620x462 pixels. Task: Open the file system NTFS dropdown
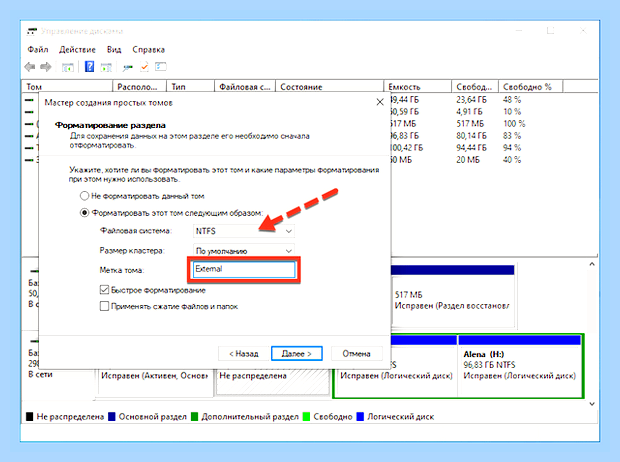click(244, 231)
